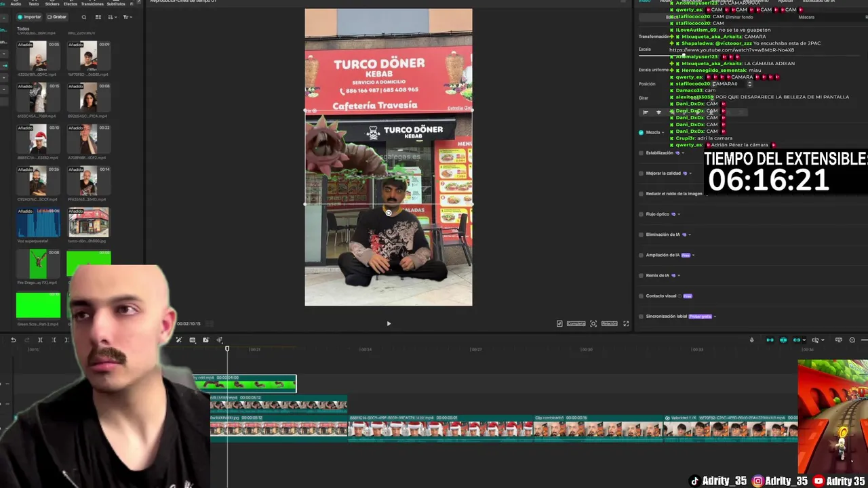Click the player quality checkbox icon
This screenshot has height=488, width=868.
pos(559,324)
